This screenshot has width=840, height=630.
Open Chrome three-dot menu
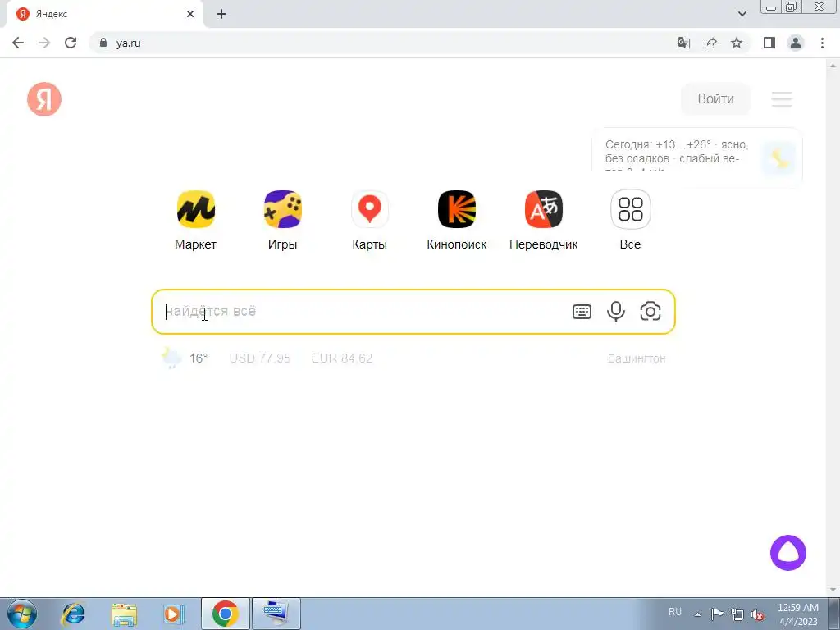822,43
